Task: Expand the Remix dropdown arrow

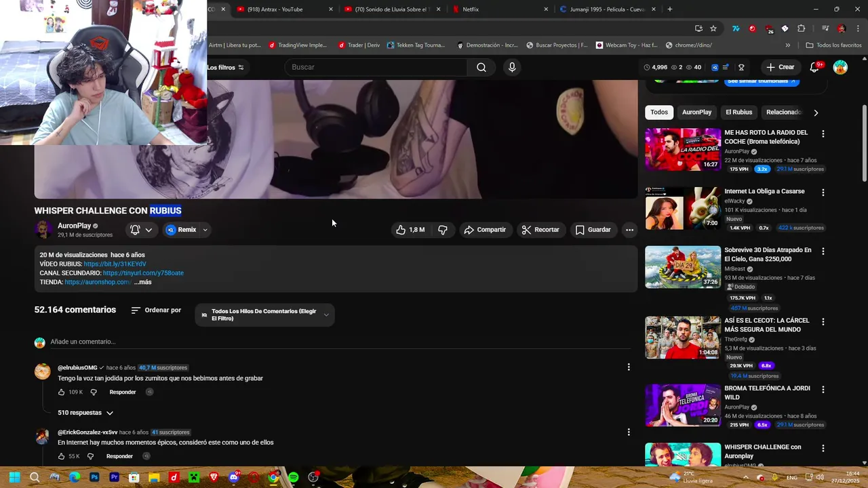Action: point(205,230)
